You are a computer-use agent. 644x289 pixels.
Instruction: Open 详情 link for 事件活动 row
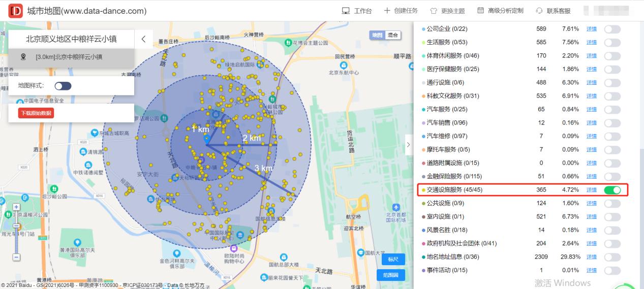pyautogui.click(x=592, y=270)
